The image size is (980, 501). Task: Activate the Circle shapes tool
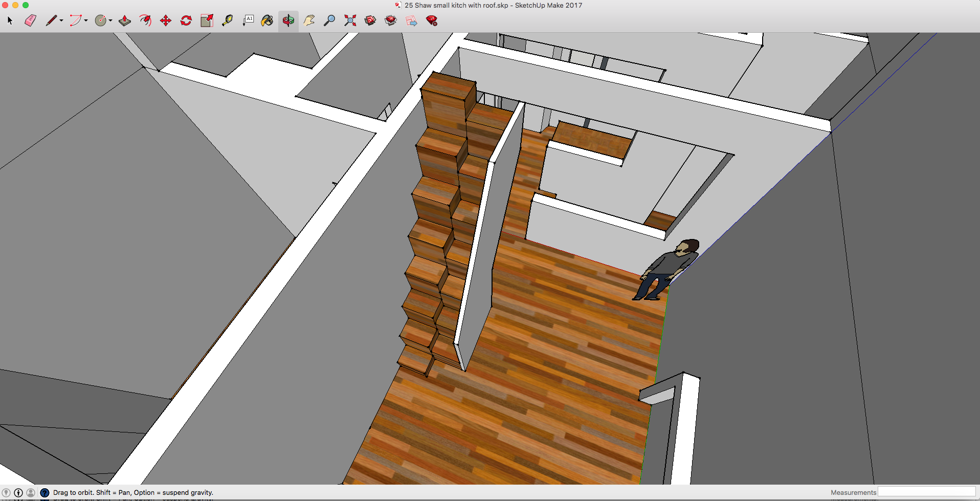click(x=100, y=20)
